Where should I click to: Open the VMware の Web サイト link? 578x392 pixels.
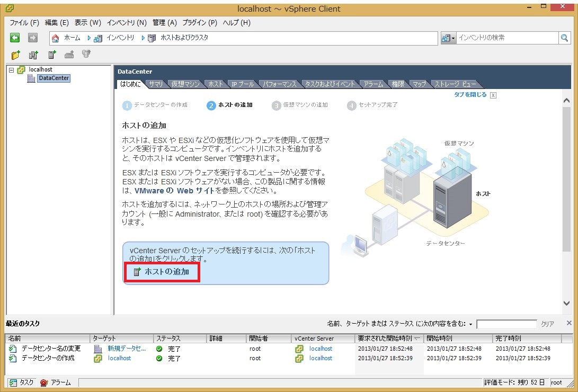(174, 191)
